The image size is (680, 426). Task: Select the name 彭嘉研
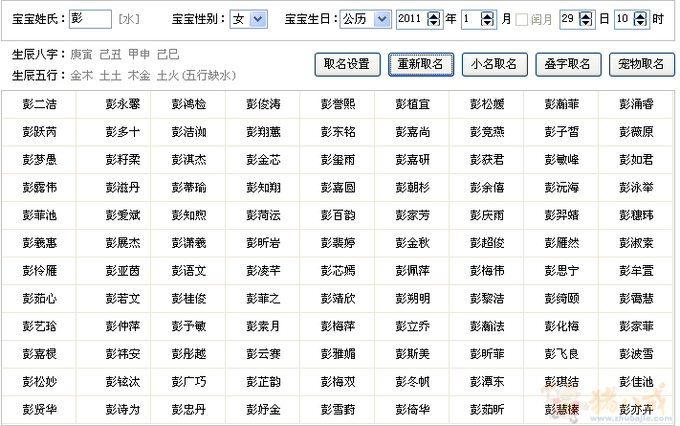coord(412,160)
